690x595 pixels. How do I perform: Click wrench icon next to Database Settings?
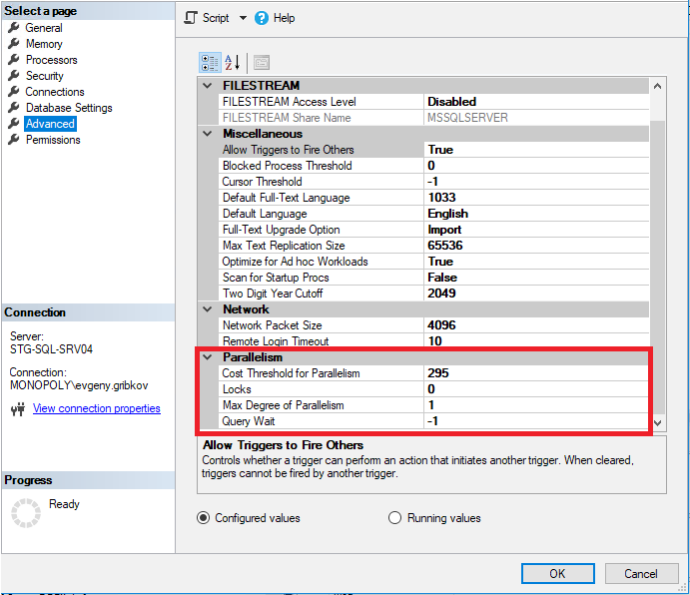pos(14,107)
